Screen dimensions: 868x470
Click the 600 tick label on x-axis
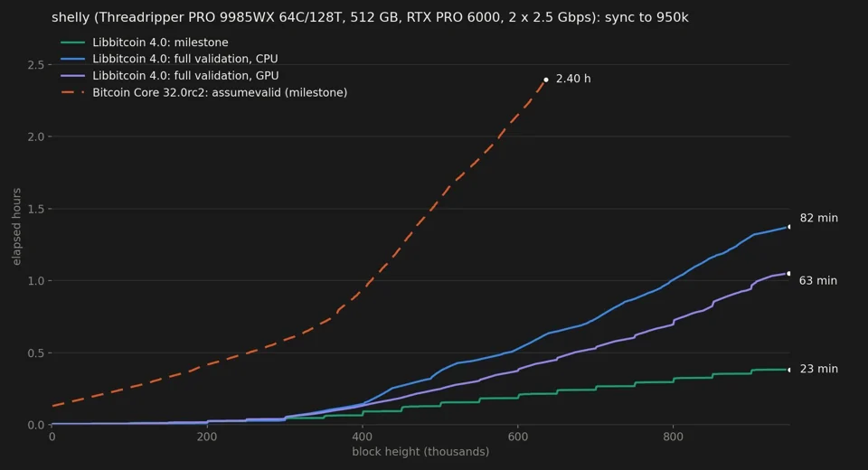(517, 437)
